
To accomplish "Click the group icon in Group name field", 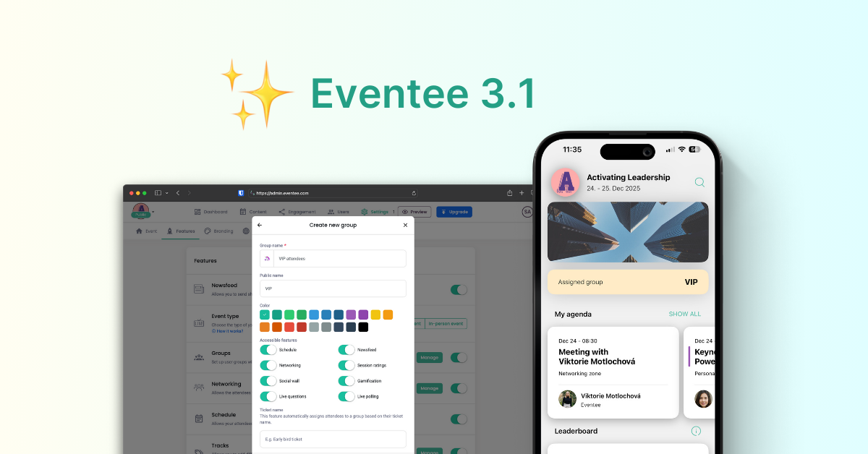I will pyautogui.click(x=267, y=258).
